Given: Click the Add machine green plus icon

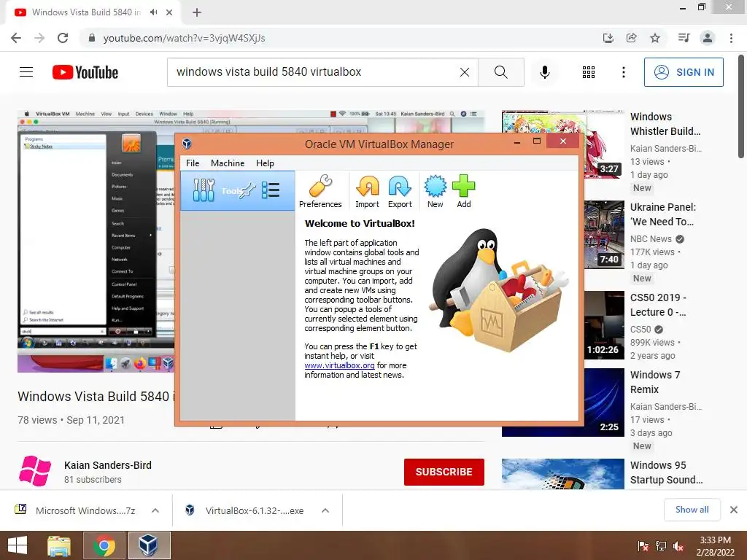Looking at the screenshot, I should click(463, 191).
